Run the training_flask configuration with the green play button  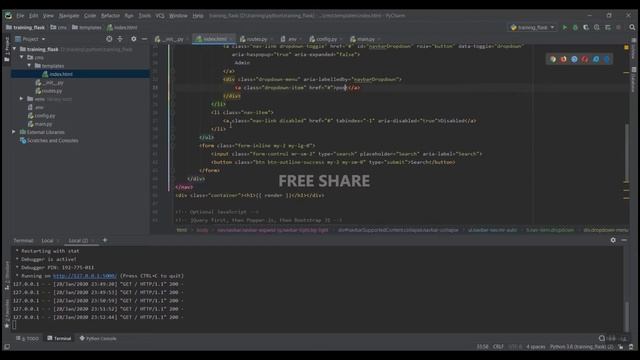(x=564, y=27)
